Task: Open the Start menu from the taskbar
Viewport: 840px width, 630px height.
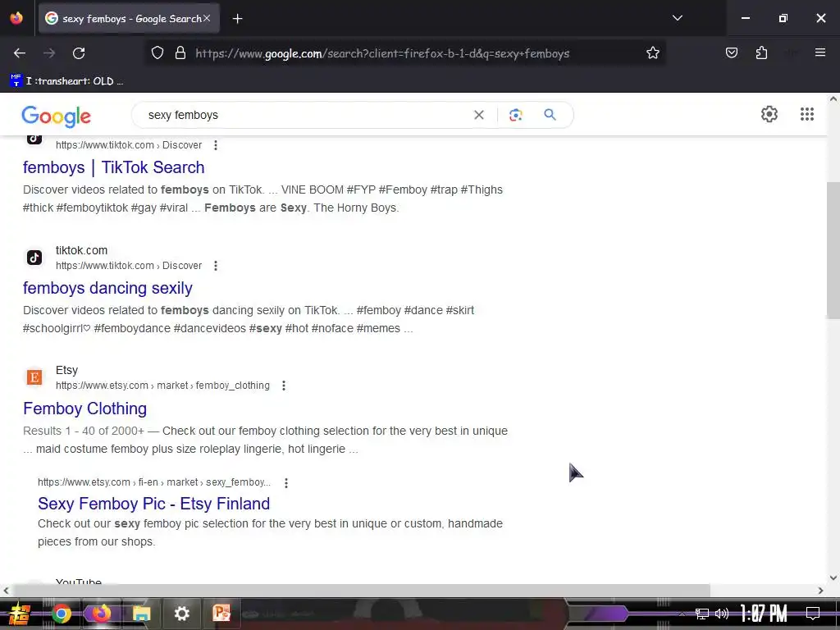Action: [x=20, y=614]
